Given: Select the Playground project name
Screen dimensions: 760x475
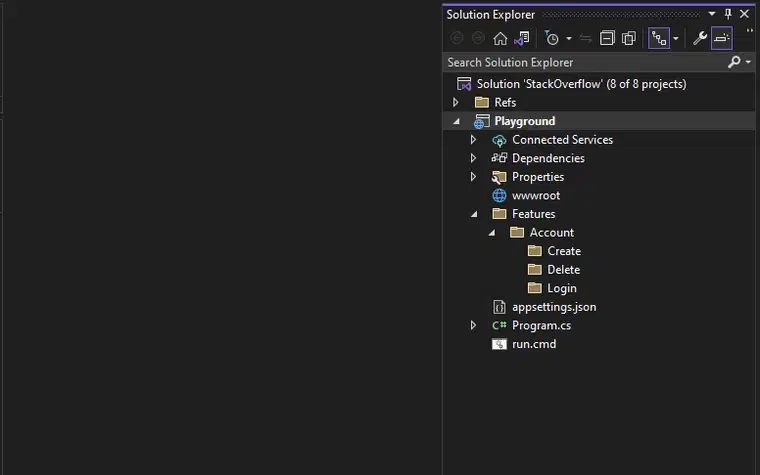Looking at the screenshot, I should click(524, 121).
